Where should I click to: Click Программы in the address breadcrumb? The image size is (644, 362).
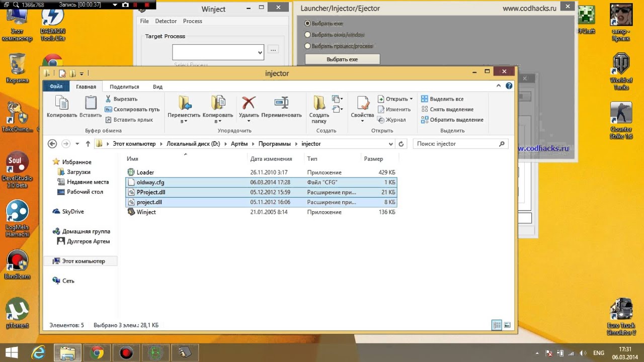[x=274, y=144]
